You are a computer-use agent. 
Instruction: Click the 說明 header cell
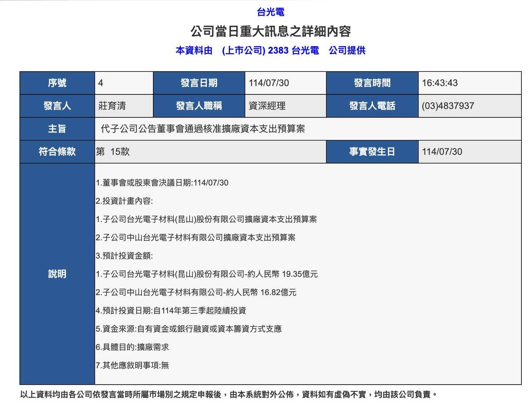[x=57, y=274]
